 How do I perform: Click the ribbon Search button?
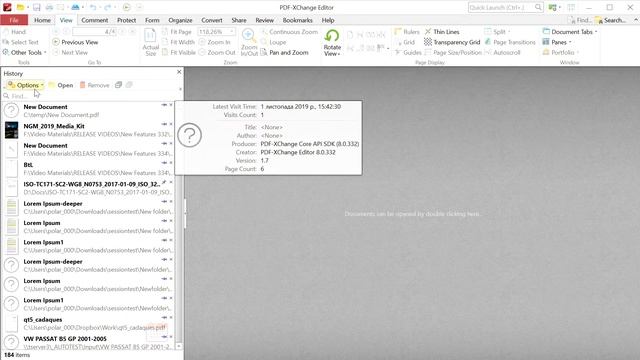(x=611, y=20)
